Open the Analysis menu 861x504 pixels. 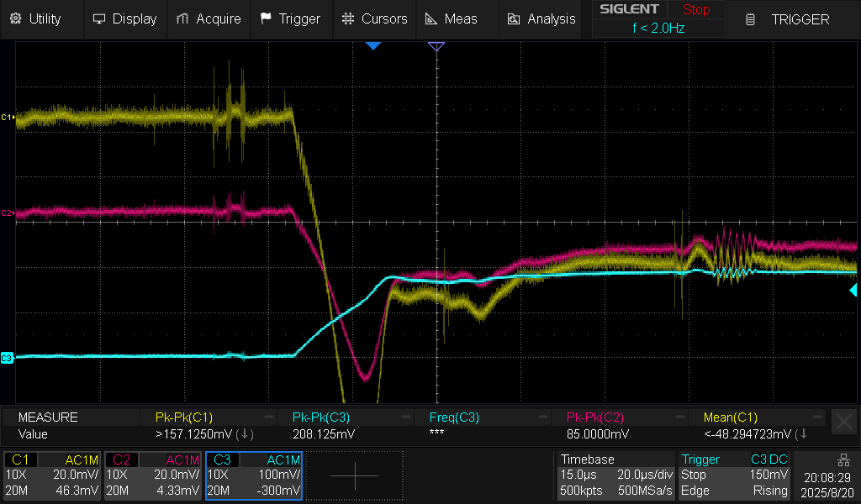(541, 18)
